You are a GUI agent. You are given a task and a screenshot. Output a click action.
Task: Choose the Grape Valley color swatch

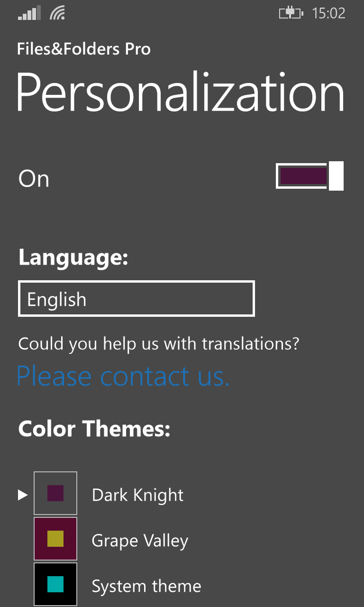(55, 539)
